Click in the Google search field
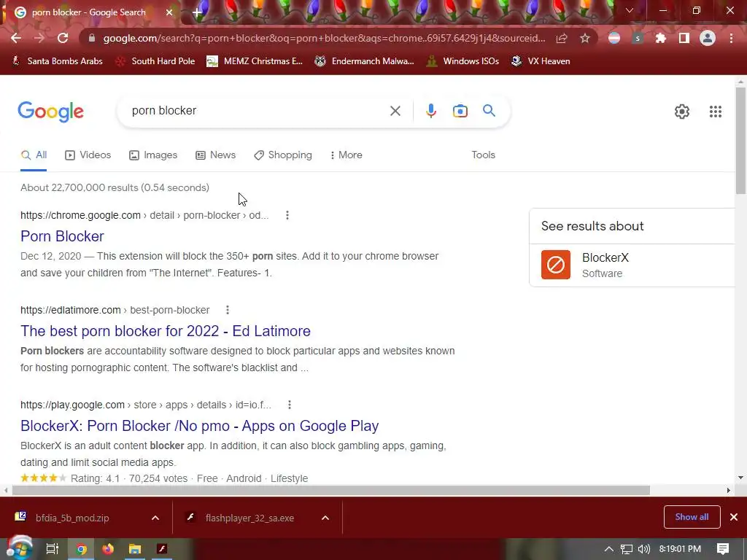The image size is (747, 560). (x=258, y=111)
